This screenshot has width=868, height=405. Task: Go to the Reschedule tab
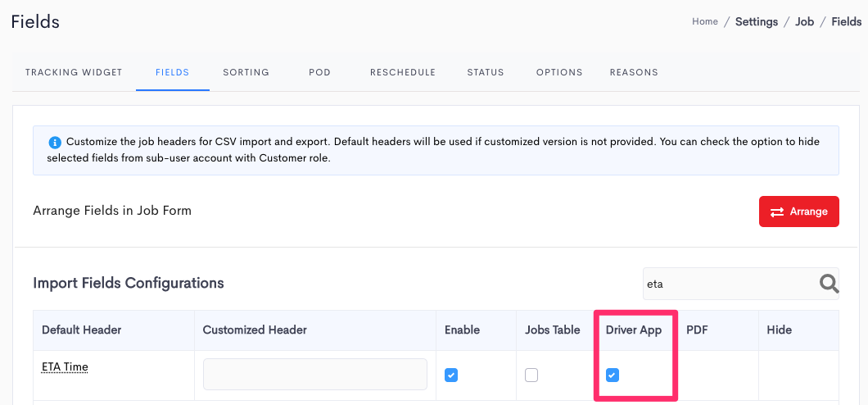pyautogui.click(x=402, y=72)
